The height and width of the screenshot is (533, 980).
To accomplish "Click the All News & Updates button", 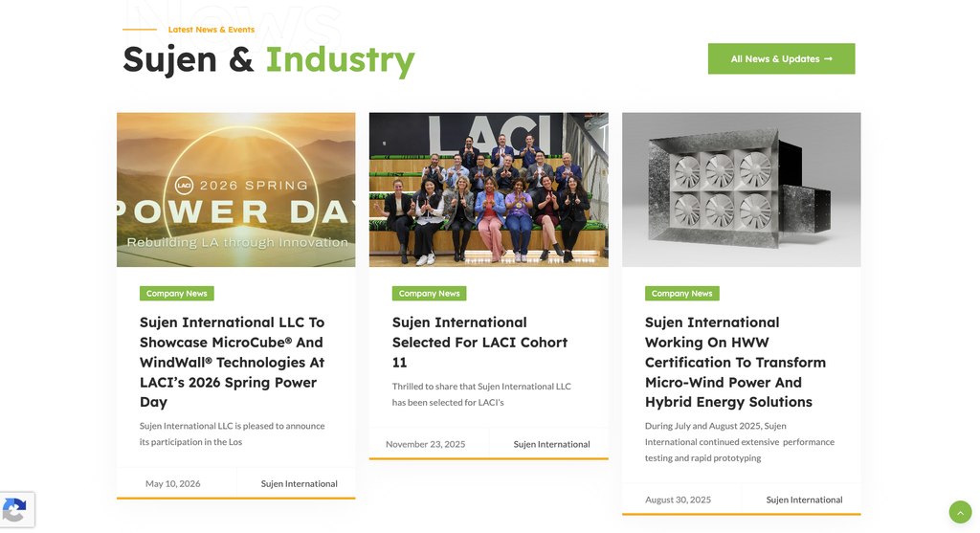I will [x=781, y=58].
